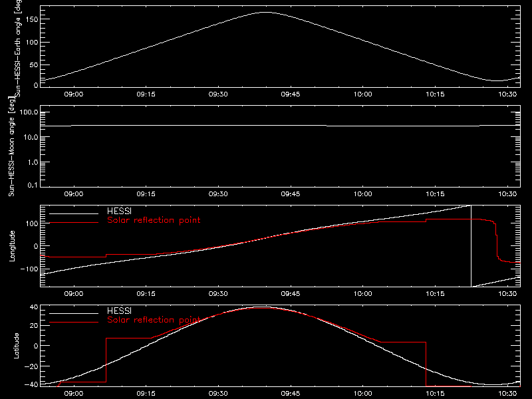Click the 40 tick on Latitude axis
Screen dimensions: 532x399
point(34,307)
